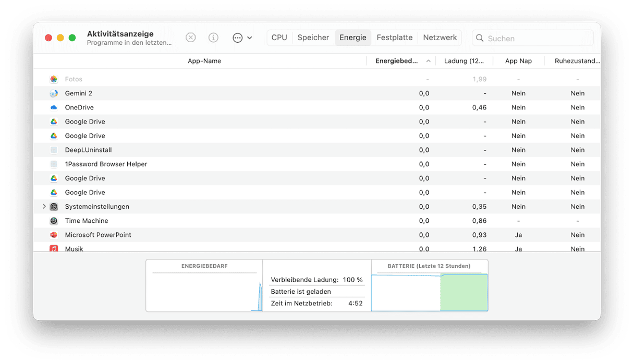Click the Nein Ruhezustand value for Gemini 2
The image size is (634, 364).
[578, 93]
